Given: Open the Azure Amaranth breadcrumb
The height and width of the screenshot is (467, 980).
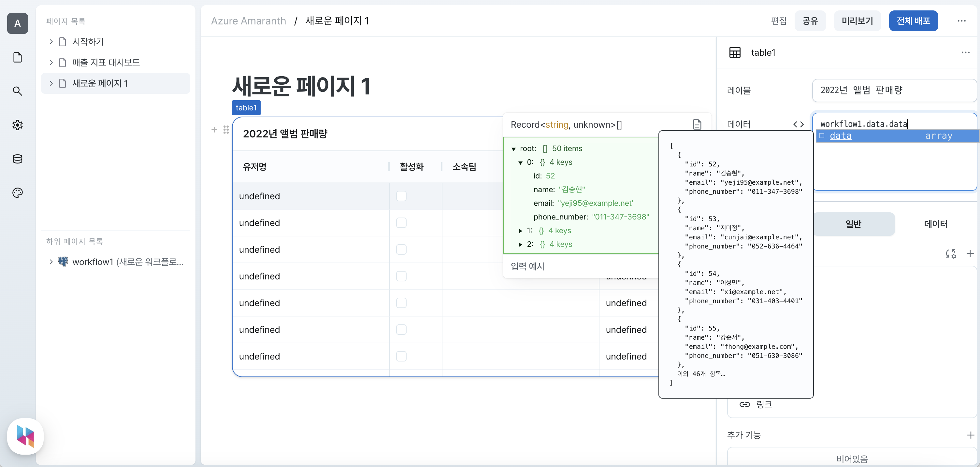Looking at the screenshot, I should pos(249,21).
